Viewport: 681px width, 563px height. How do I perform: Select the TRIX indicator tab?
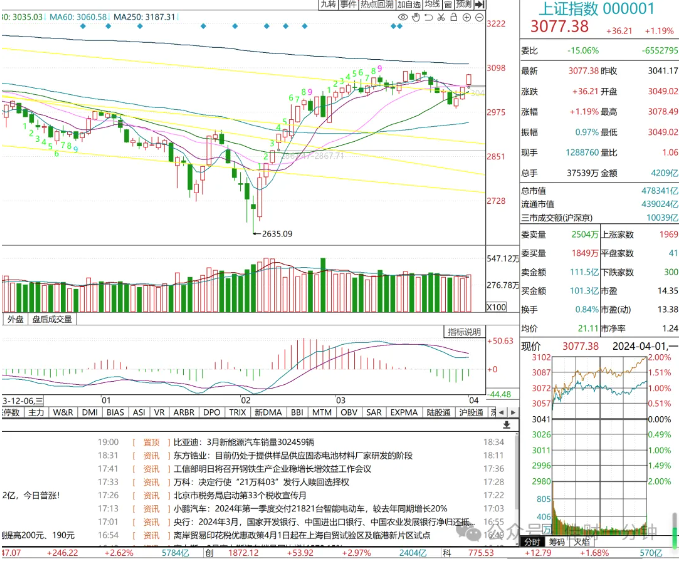pos(238,412)
